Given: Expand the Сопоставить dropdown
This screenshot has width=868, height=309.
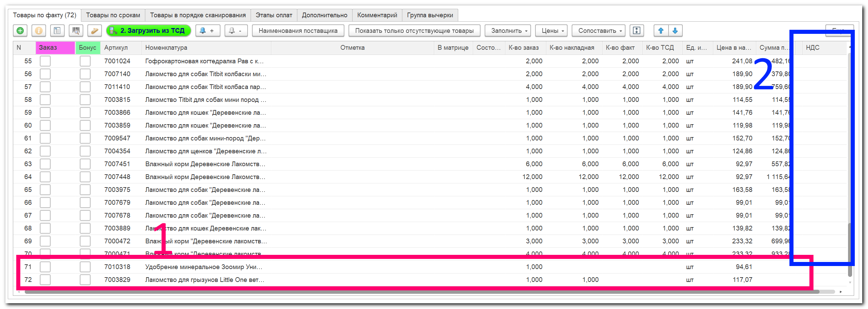Looking at the screenshot, I should pos(598,31).
